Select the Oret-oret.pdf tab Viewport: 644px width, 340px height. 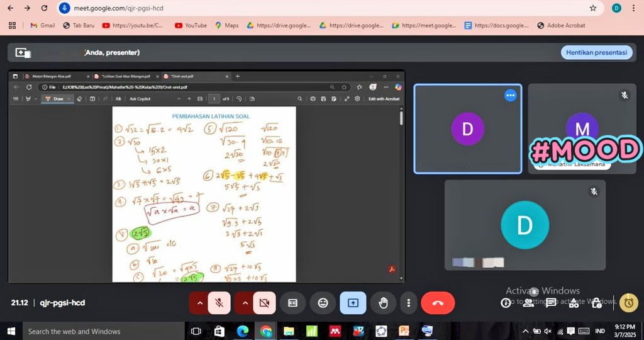pos(196,76)
